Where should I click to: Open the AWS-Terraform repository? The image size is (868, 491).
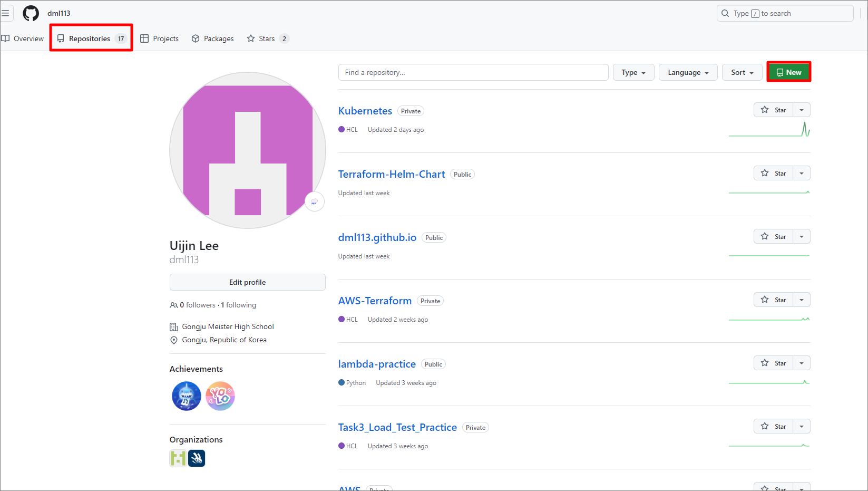click(x=375, y=301)
